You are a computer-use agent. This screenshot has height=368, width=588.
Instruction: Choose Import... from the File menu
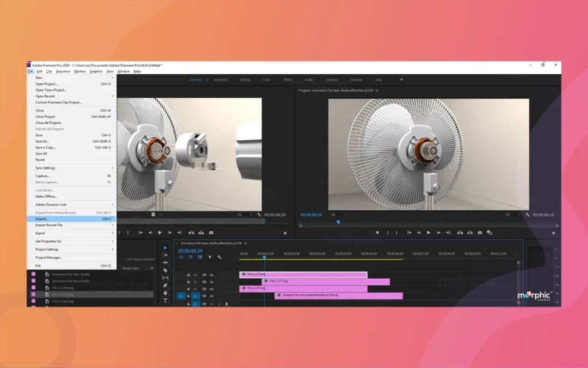pyautogui.click(x=42, y=219)
